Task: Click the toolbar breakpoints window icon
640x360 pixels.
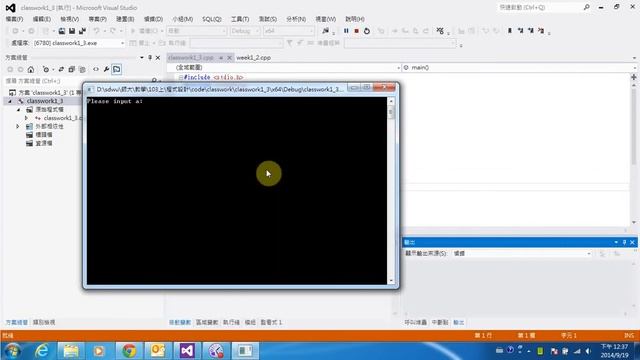Action: coord(440,31)
